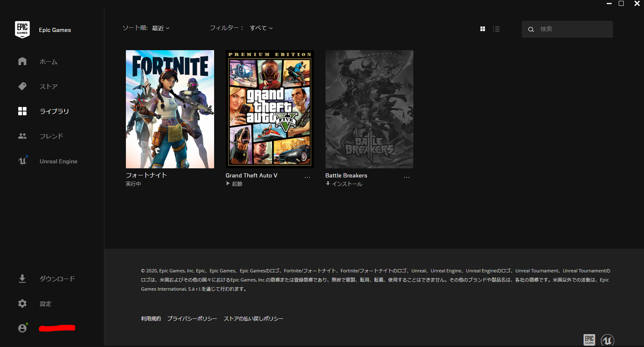Open ダウンロード in sidebar
Screen dimensions: 644x347
tap(57, 279)
